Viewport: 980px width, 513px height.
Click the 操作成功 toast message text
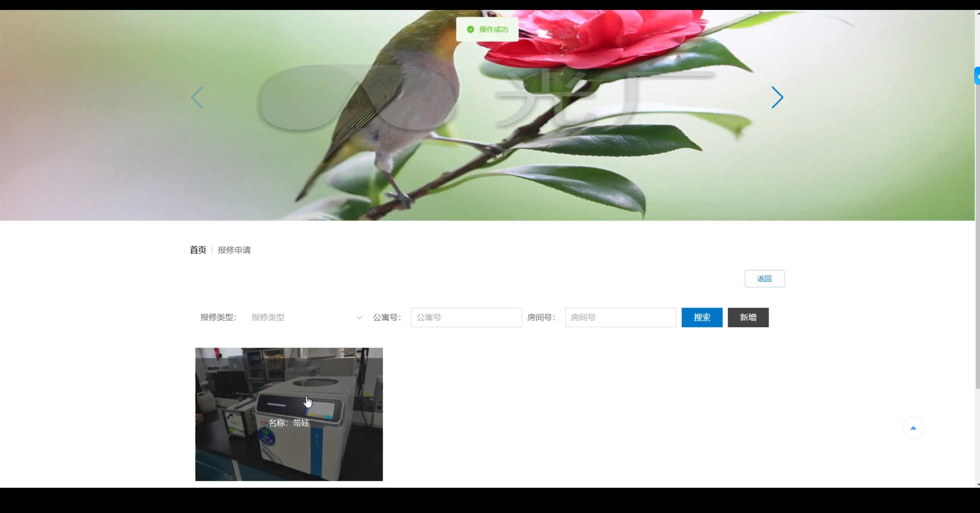(493, 29)
